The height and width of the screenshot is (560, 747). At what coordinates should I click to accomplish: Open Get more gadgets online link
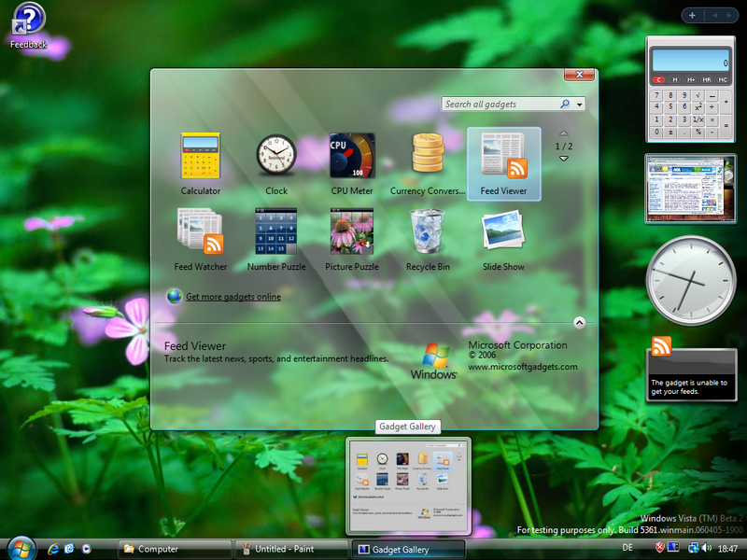click(233, 297)
